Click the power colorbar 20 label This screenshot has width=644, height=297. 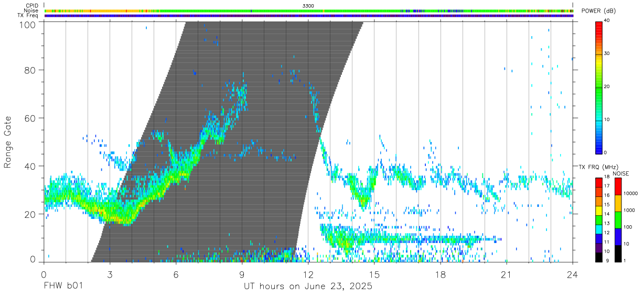[x=607, y=86]
